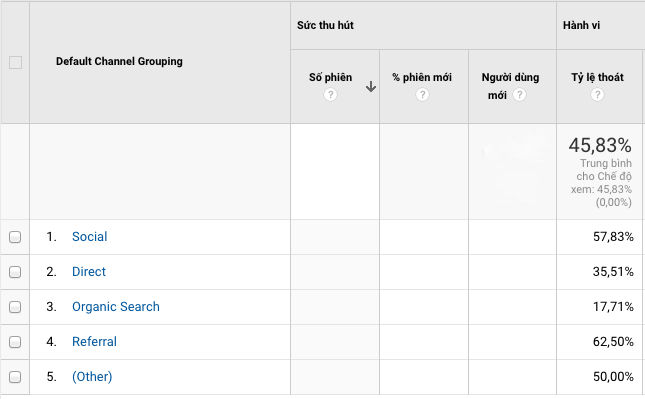Select Referral bounce rate 62,50%
Screen dimensions: 645x399
pos(613,341)
